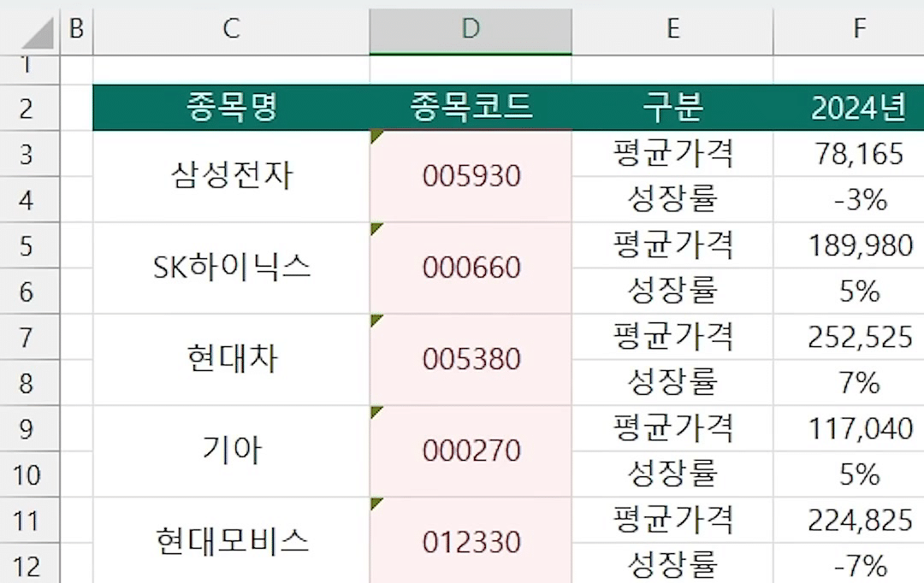Select row 2 header
Viewport: 924px width, 583px height.
(x=29, y=109)
